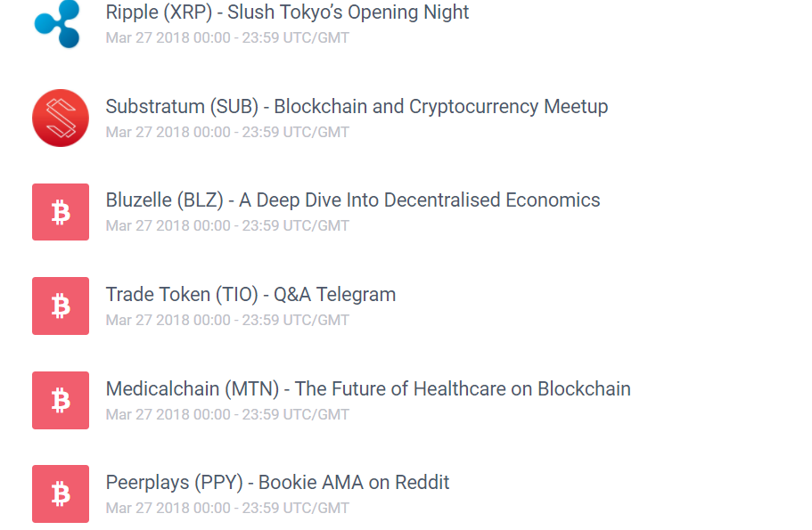Viewport: 812px width, 530px height.
Task: Click the Bluzelle event bitcoin placeholder icon
Action: [x=61, y=212]
